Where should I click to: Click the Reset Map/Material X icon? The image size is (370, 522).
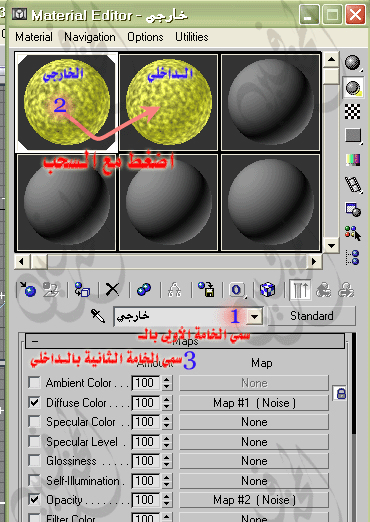112,289
